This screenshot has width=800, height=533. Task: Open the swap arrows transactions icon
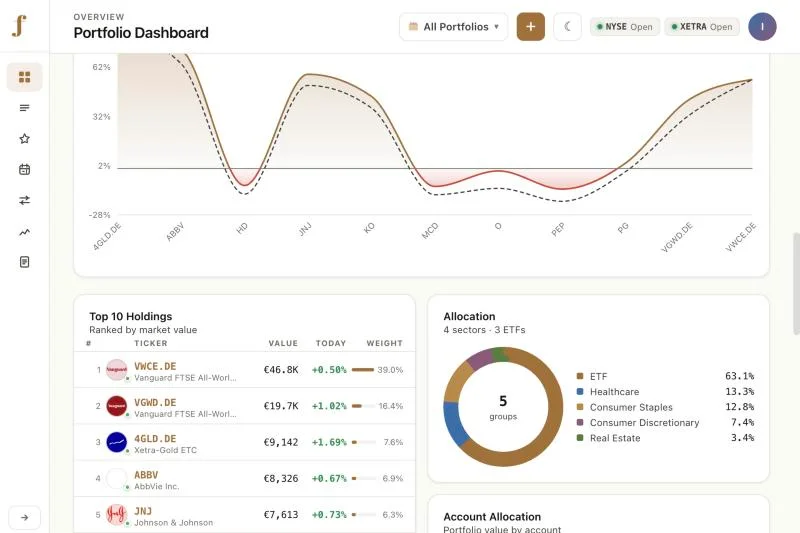coord(24,200)
